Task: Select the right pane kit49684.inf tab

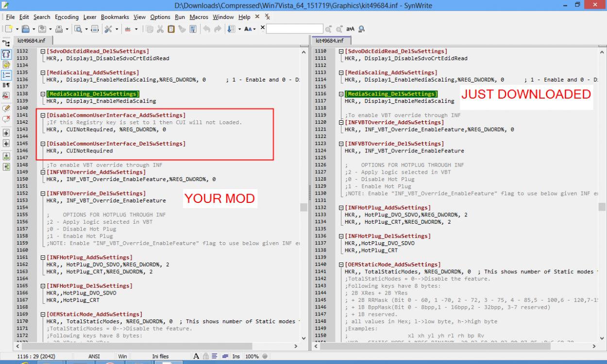Action: coord(330,41)
